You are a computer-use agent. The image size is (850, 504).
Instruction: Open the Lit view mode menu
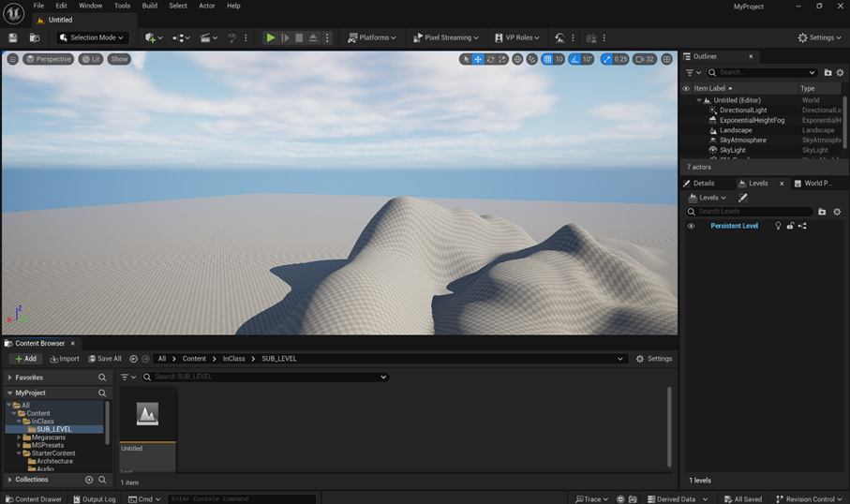tap(91, 59)
